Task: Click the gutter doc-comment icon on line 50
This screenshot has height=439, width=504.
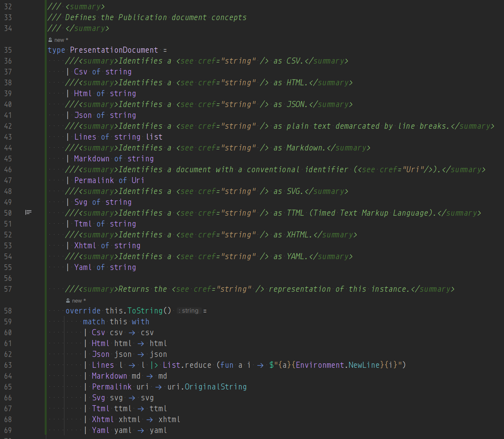Action: (28, 212)
